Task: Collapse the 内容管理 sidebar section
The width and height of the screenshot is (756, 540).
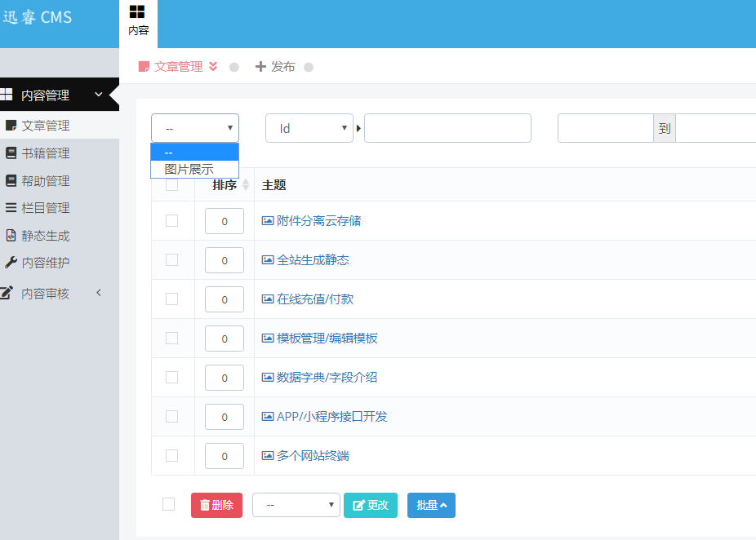Action: (x=98, y=95)
